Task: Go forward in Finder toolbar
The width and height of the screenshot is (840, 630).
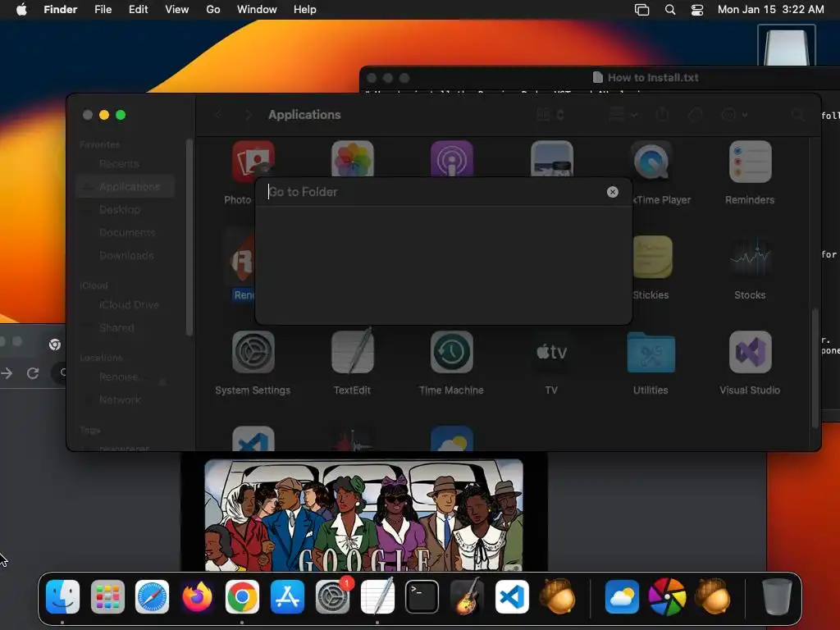Action: pos(248,115)
